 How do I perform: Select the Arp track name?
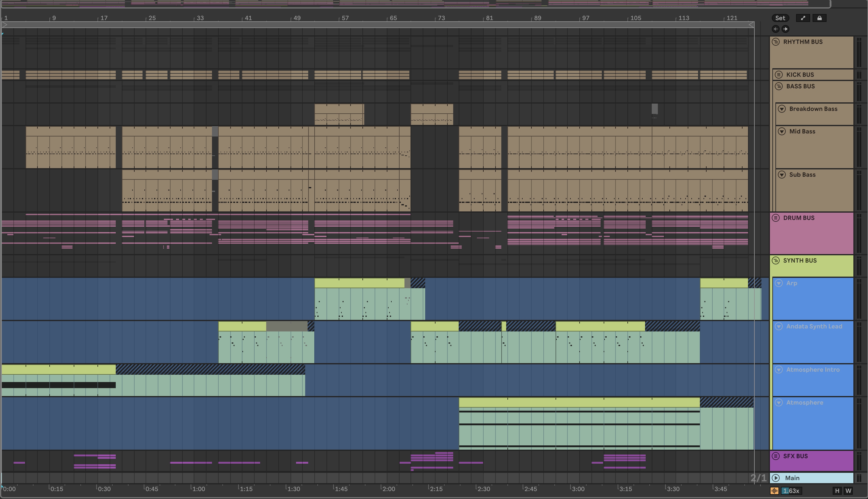point(791,283)
